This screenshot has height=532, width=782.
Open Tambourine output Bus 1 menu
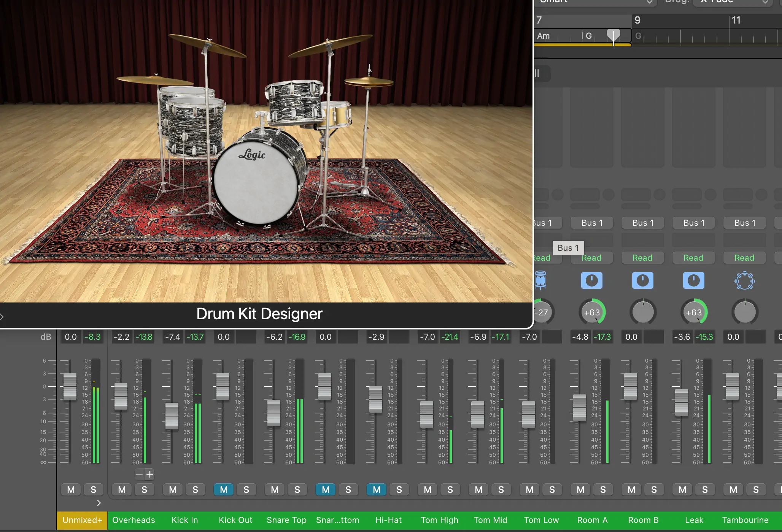pyautogui.click(x=745, y=223)
